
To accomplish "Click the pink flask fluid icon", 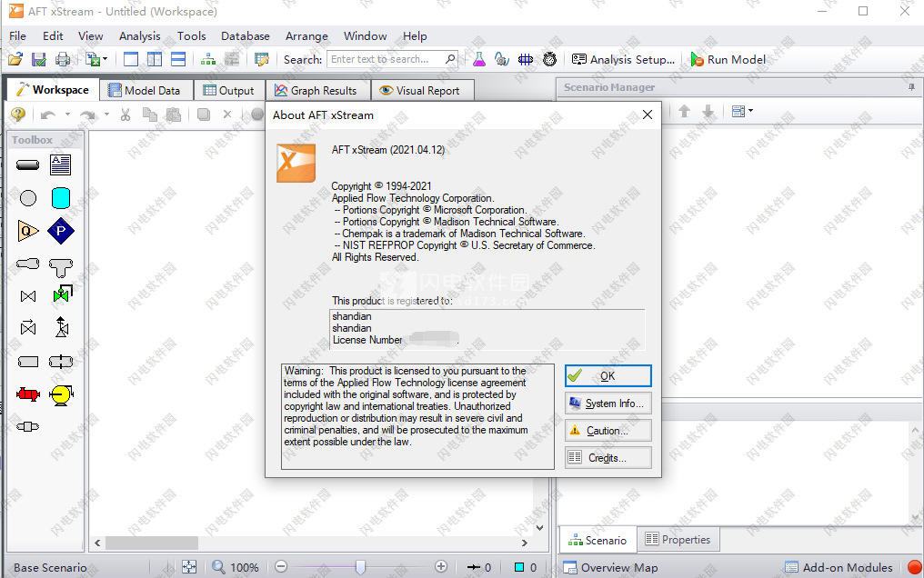I will (479, 59).
